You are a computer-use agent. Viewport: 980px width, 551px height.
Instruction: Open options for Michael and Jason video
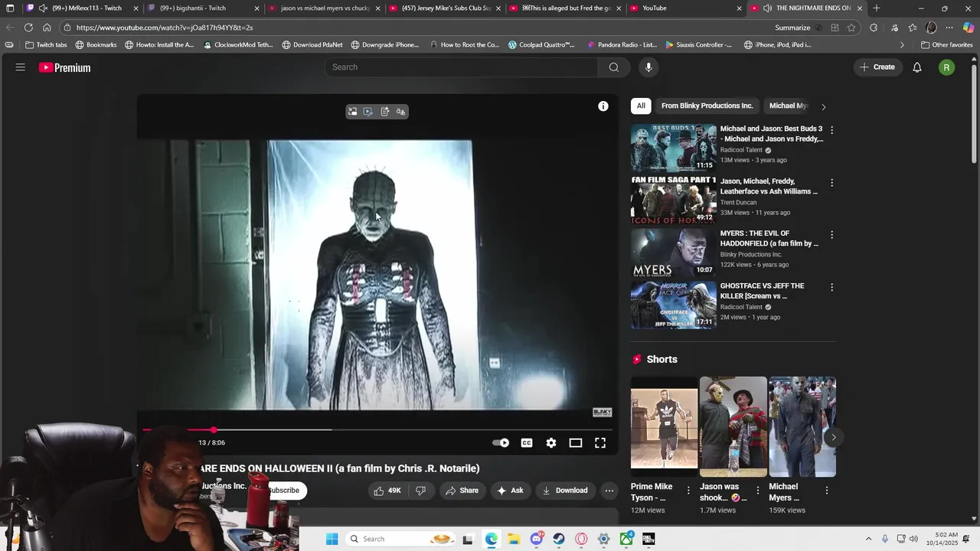point(831,130)
